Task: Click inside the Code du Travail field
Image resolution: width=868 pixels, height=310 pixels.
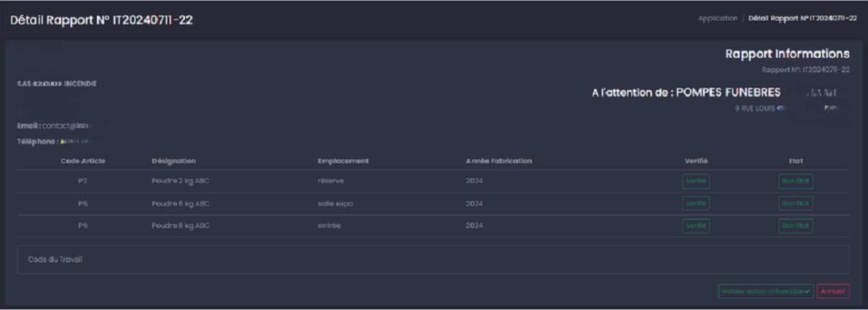Action: (x=432, y=259)
